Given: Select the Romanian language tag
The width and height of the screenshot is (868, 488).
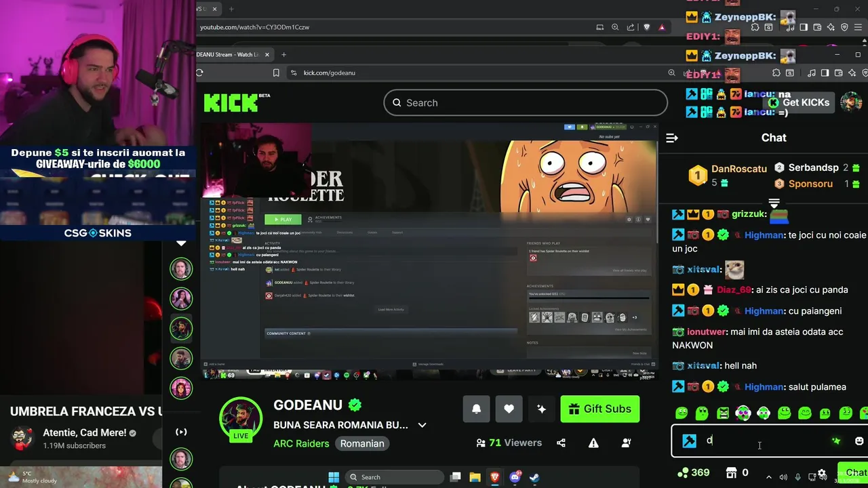Looking at the screenshot, I should 362,443.
